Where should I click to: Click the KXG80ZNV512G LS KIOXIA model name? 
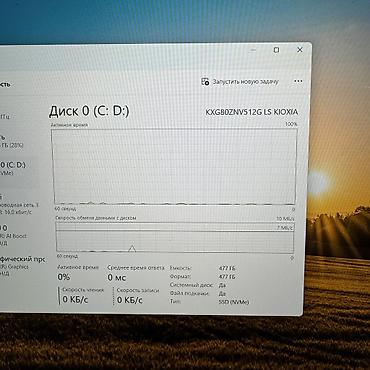pyautogui.click(x=251, y=112)
